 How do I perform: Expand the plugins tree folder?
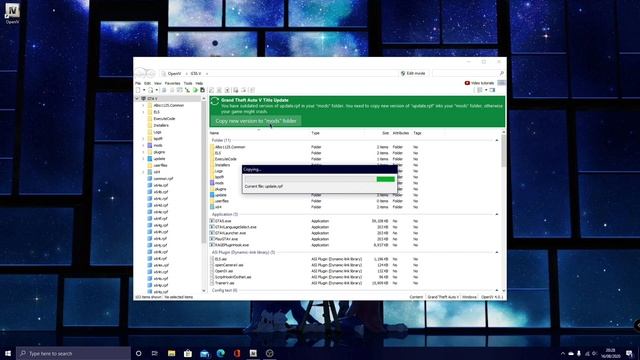point(143,152)
